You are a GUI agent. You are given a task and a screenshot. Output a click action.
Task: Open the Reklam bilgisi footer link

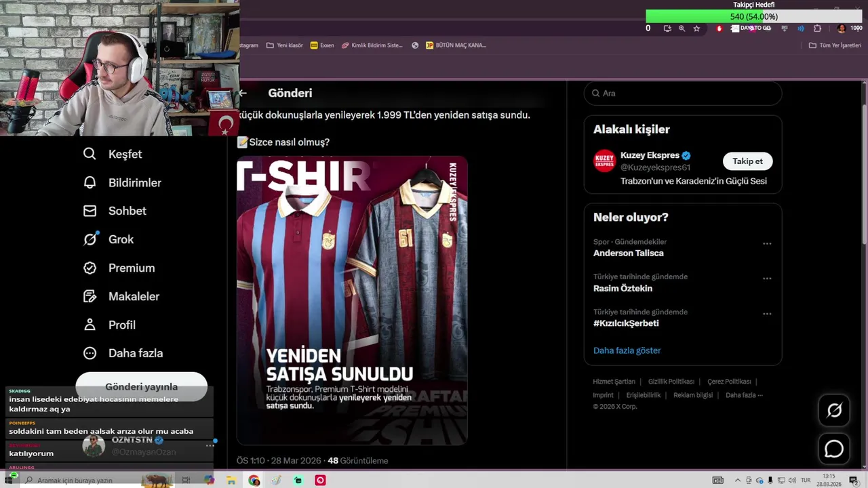(693, 395)
